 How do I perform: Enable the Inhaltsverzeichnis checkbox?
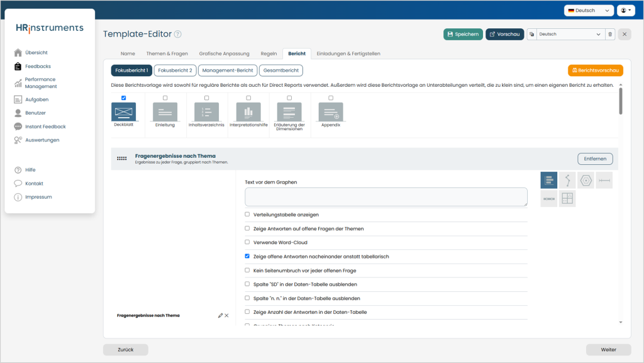(x=206, y=98)
